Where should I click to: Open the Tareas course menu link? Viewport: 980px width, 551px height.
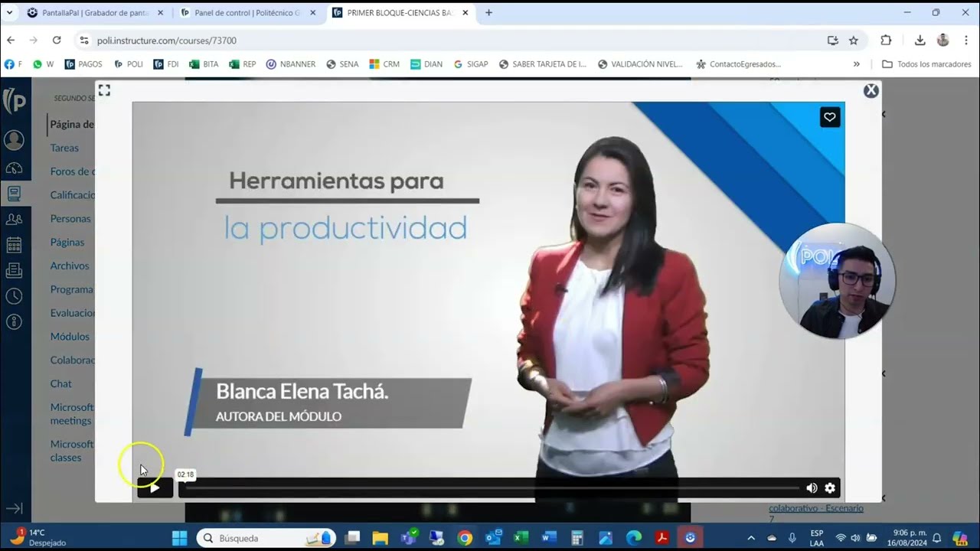click(x=64, y=148)
